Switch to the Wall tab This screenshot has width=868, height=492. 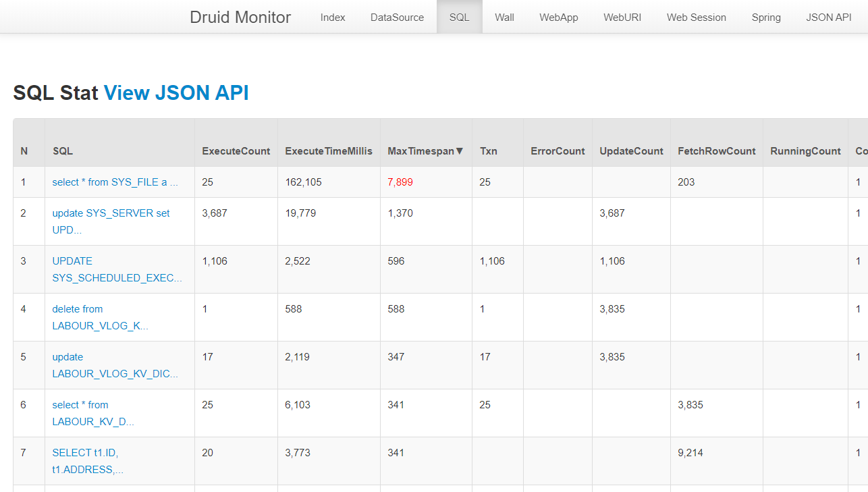click(x=504, y=17)
